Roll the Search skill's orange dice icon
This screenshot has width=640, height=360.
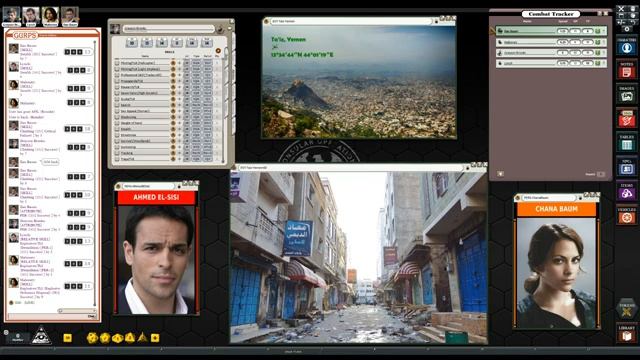[173, 105]
